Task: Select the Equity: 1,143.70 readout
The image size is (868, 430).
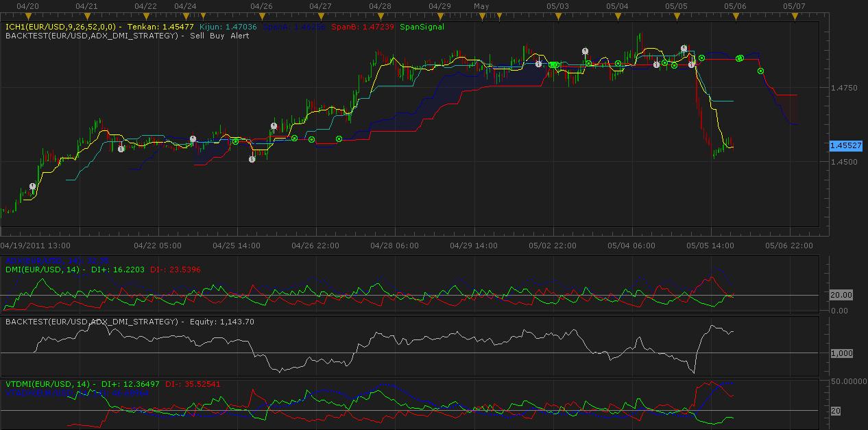Action: click(x=221, y=321)
